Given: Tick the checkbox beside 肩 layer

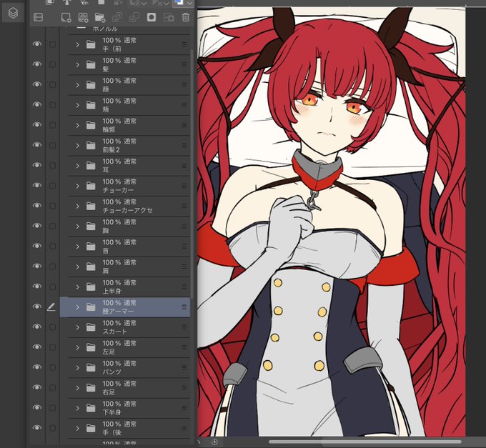Looking at the screenshot, I should point(52,267).
